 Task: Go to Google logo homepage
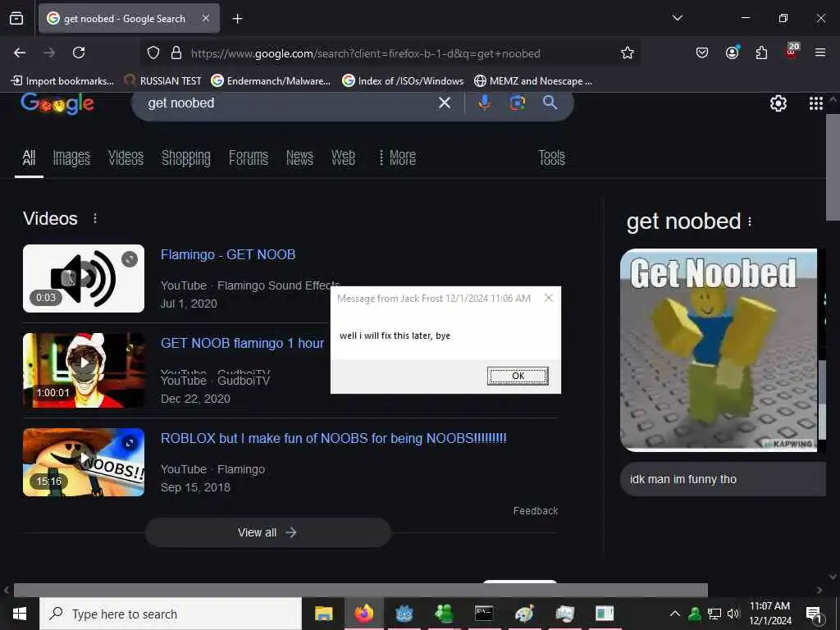pos(58,103)
